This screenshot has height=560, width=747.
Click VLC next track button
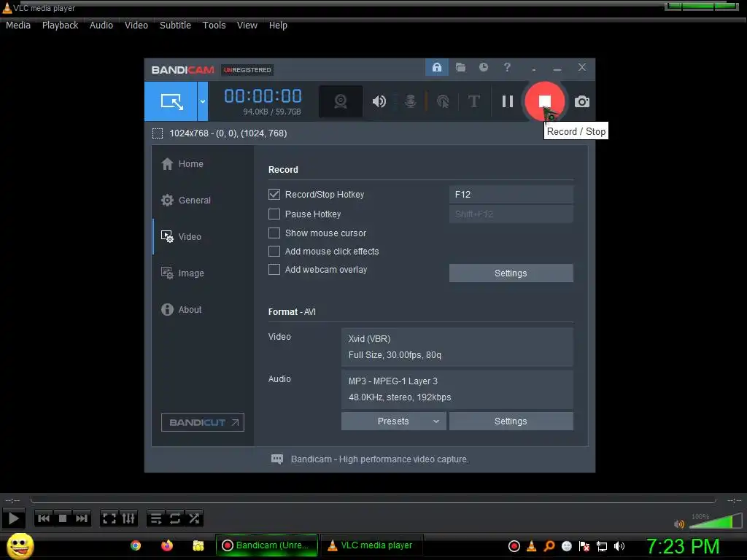(82, 518)
